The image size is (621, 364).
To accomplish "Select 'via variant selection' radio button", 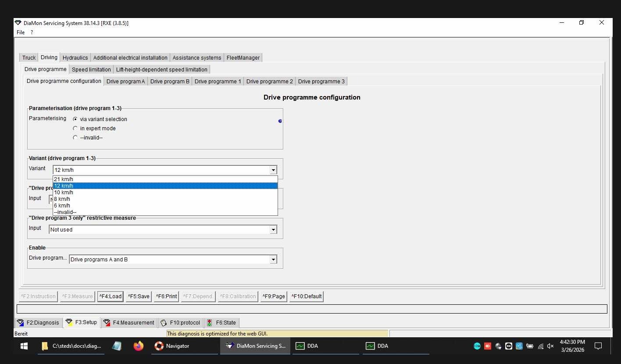I will click(x=75, y=119).
